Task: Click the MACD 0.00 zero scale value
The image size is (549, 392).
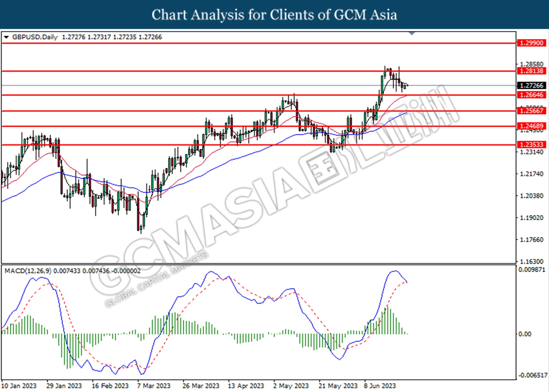Action: pos(525,334)
